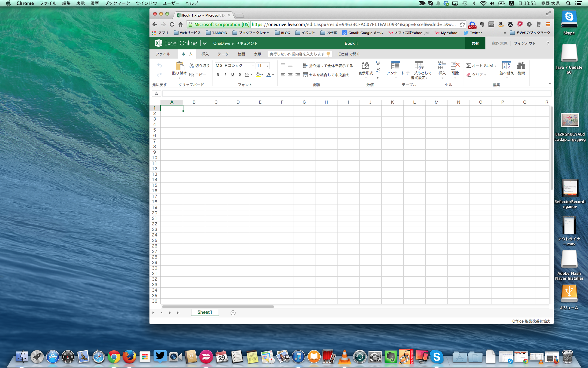
Task: Click the Office 製品改善に協力 link
Action: pyautogui.click(x=531, y=321)
